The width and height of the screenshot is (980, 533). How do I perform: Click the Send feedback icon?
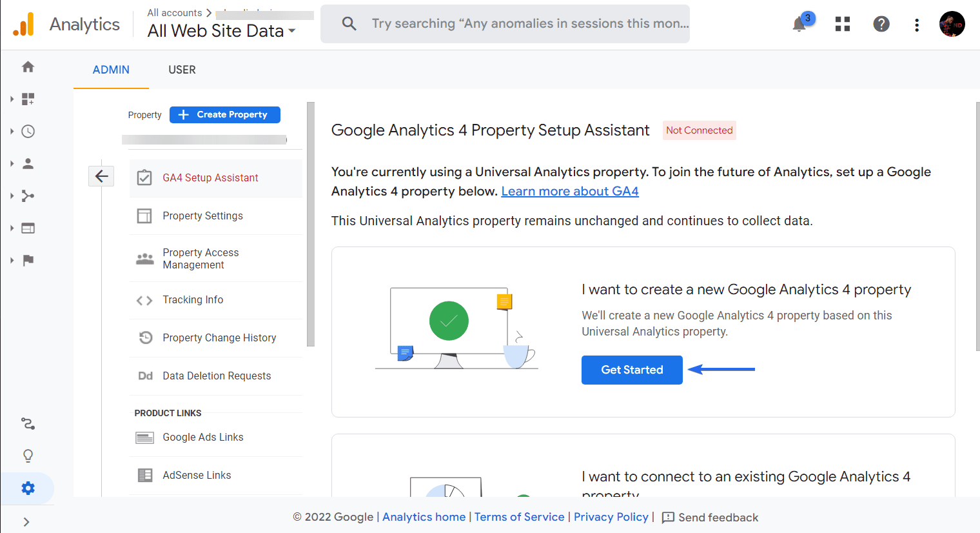(x=668, y=518)
